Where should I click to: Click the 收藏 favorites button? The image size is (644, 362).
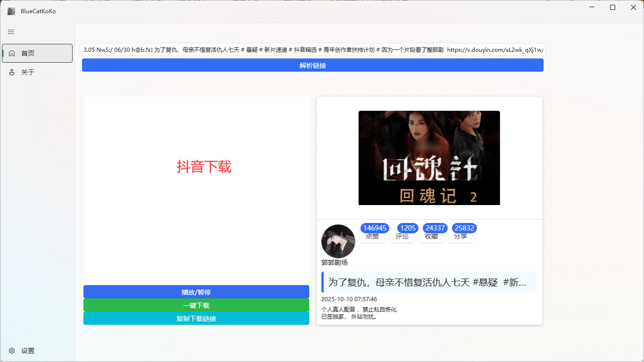431,237
